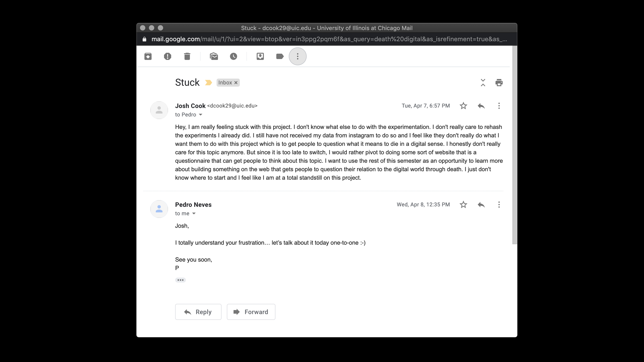
Task: Report the Stuck email as spam
Action: pyautogui.click(x=168, y=56)
